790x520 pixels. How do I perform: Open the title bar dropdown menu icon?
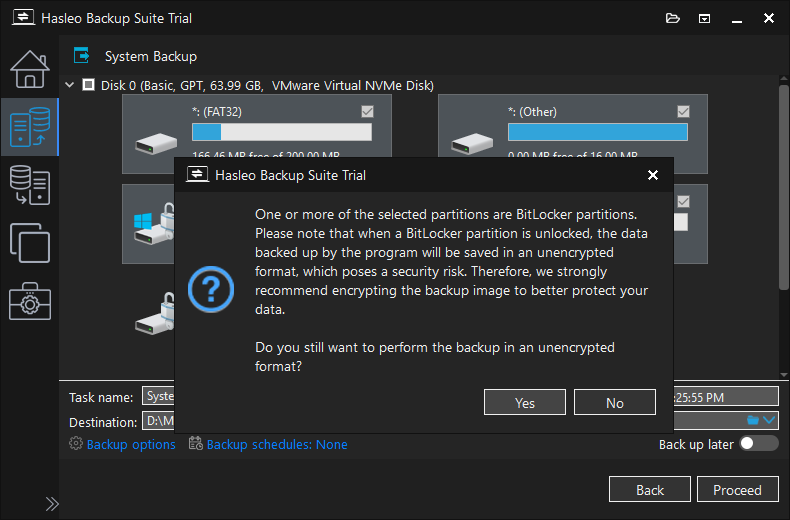[x=704, y=19]
